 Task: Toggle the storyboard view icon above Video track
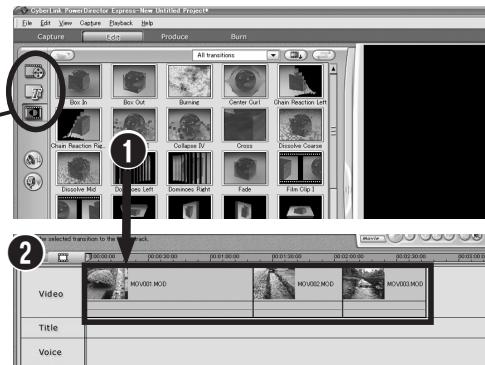point(63,257)
